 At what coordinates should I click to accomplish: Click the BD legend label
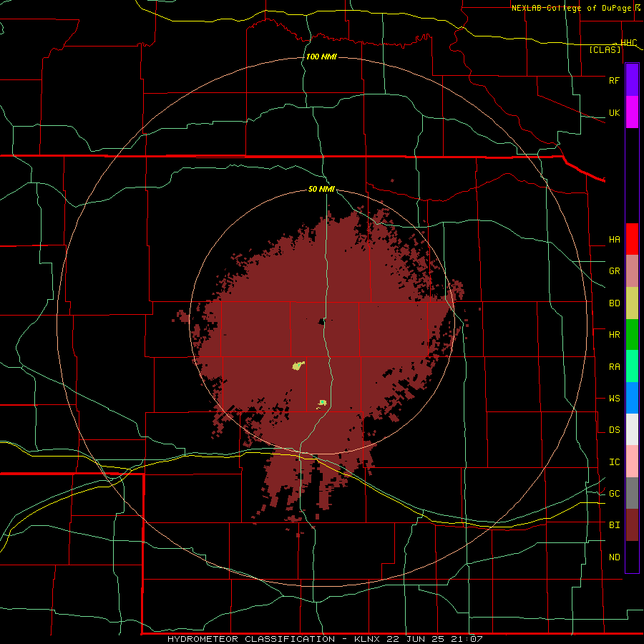point(614,303)
